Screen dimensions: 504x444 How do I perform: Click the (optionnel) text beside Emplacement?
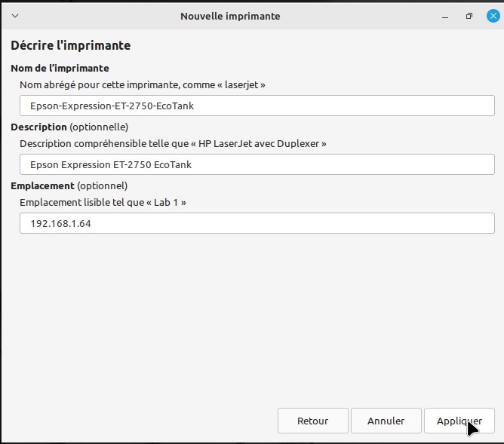(102, 186)
